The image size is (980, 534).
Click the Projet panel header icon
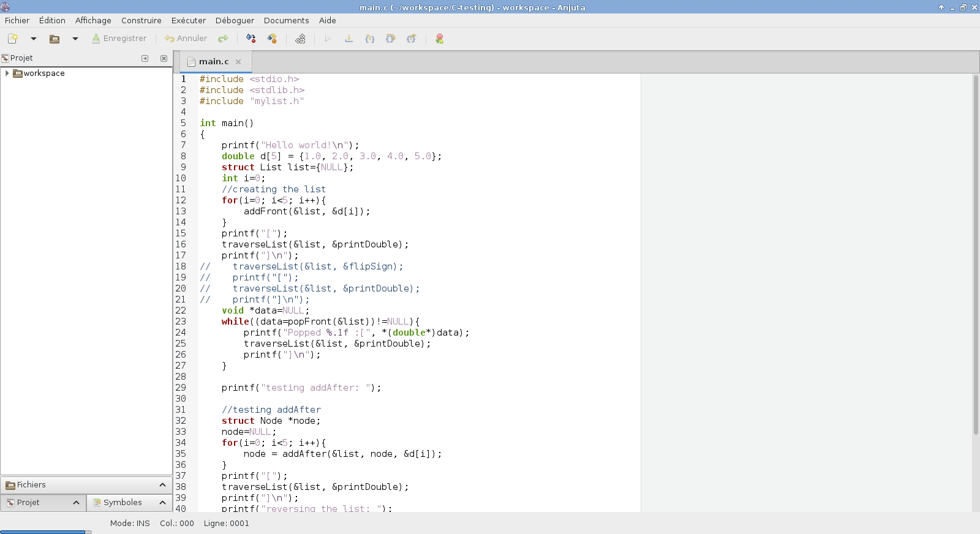point(5,58)
